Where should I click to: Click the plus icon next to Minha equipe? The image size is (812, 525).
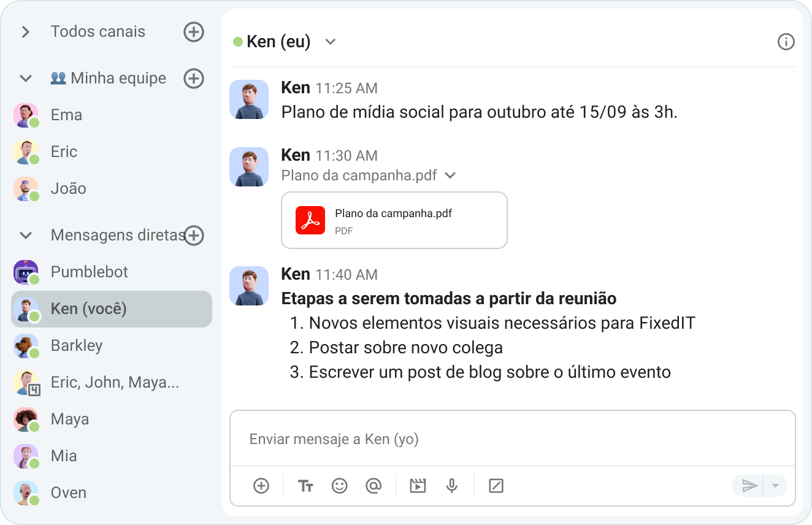coord(194,79)
